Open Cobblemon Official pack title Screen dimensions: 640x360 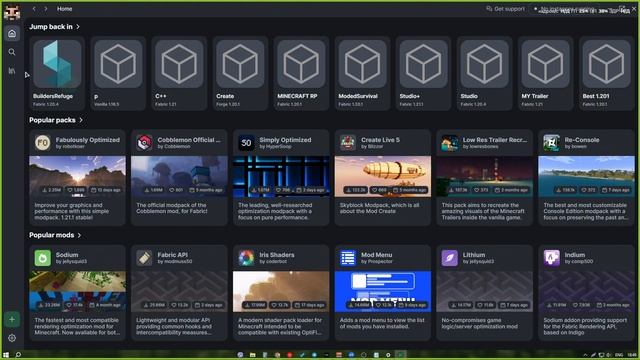click(189, 140)
